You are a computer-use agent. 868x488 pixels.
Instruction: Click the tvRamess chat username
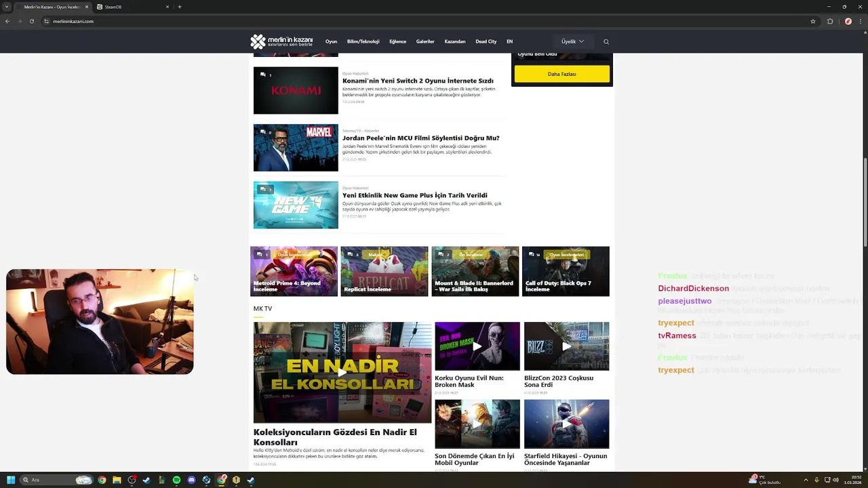tap(677, 335)
